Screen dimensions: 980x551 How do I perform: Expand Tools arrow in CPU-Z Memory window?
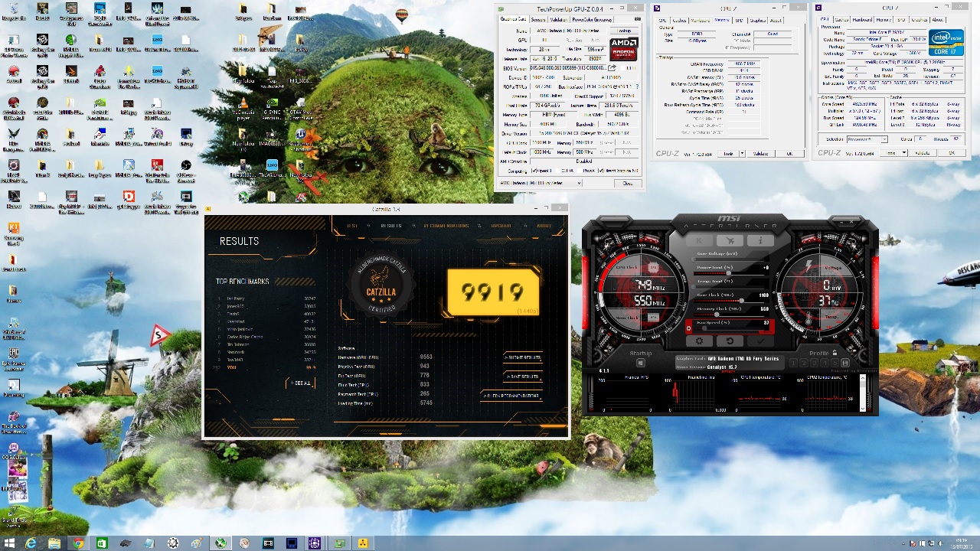coord(743,153)
